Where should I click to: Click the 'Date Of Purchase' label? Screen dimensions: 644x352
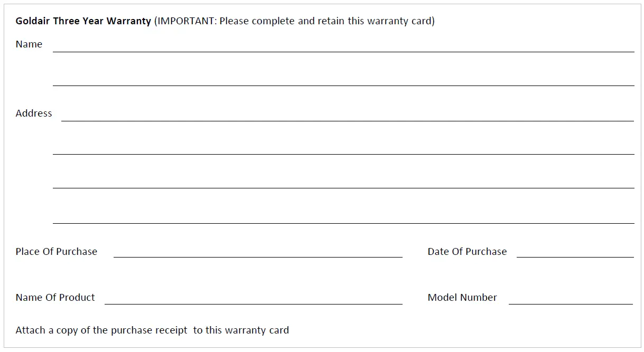[x=467, y=252]
